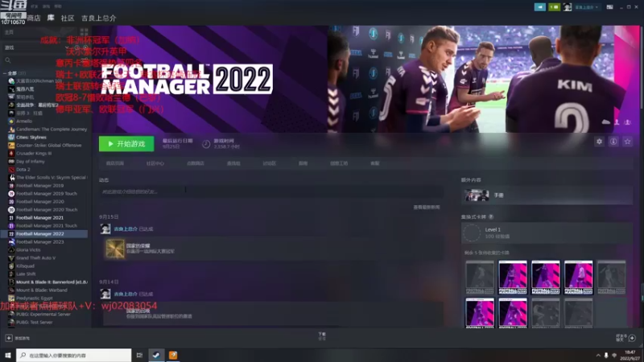Select Cities: Skylines in library
Screen dimensions: 644x362
tap(31, 137)
